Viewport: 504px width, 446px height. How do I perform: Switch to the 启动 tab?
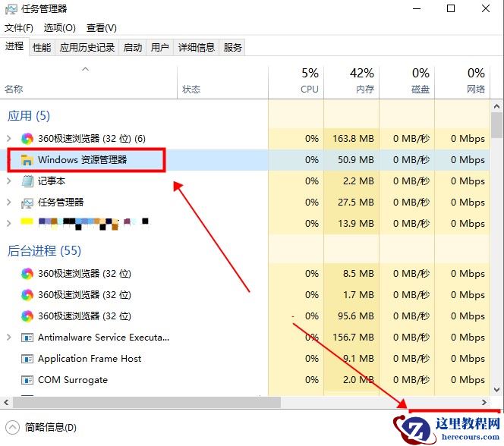[x=133, y=48]
